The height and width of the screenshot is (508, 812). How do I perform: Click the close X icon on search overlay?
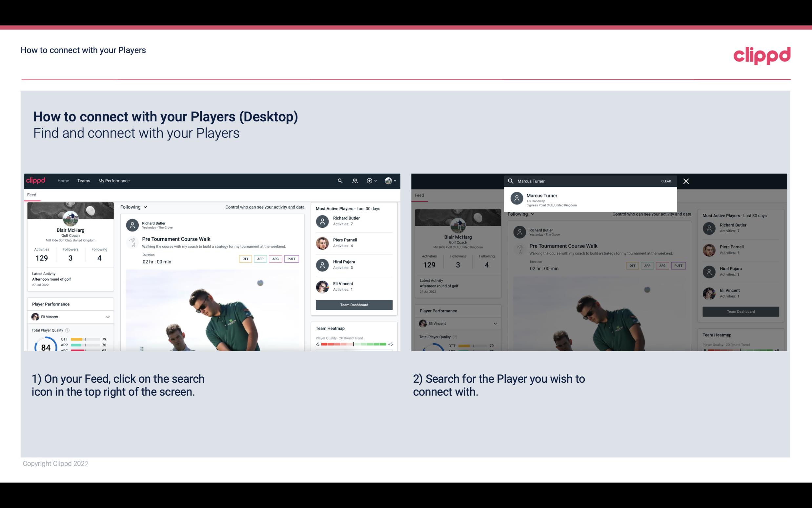coord(686,181)
